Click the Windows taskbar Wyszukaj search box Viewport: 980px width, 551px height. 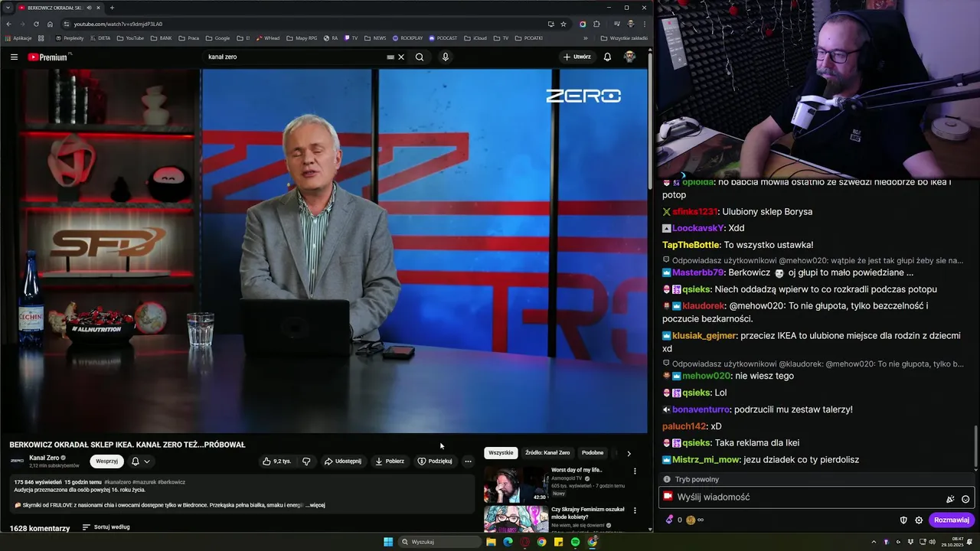pyautogui.click(x=439, y=542)
